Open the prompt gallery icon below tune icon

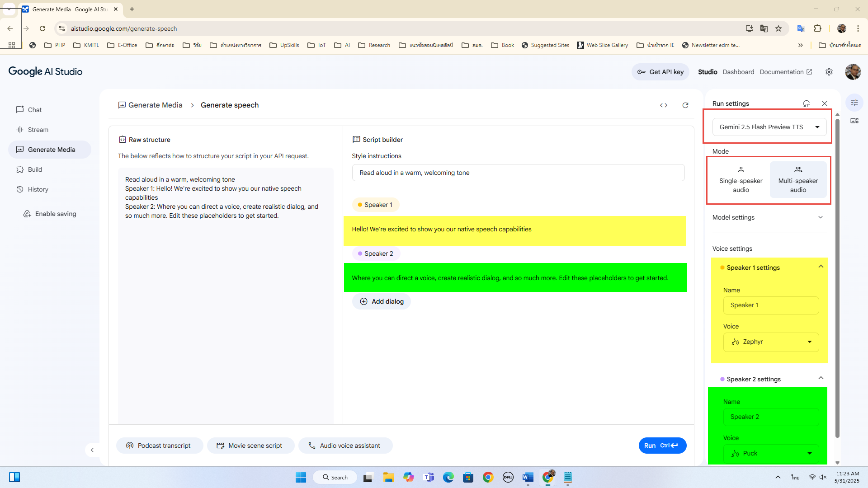pyautogui.click(x=854, y=121)
